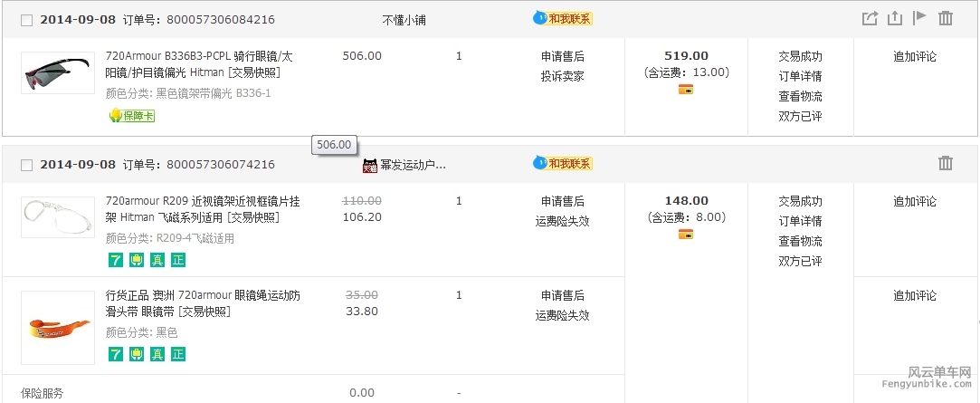Click 追加评论 for the orange glasses strap
This screenshot has height=403, width=980.
pos(915,295)
